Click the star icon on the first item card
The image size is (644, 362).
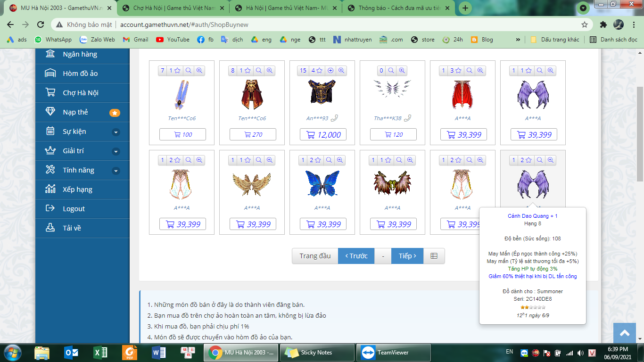177,71
